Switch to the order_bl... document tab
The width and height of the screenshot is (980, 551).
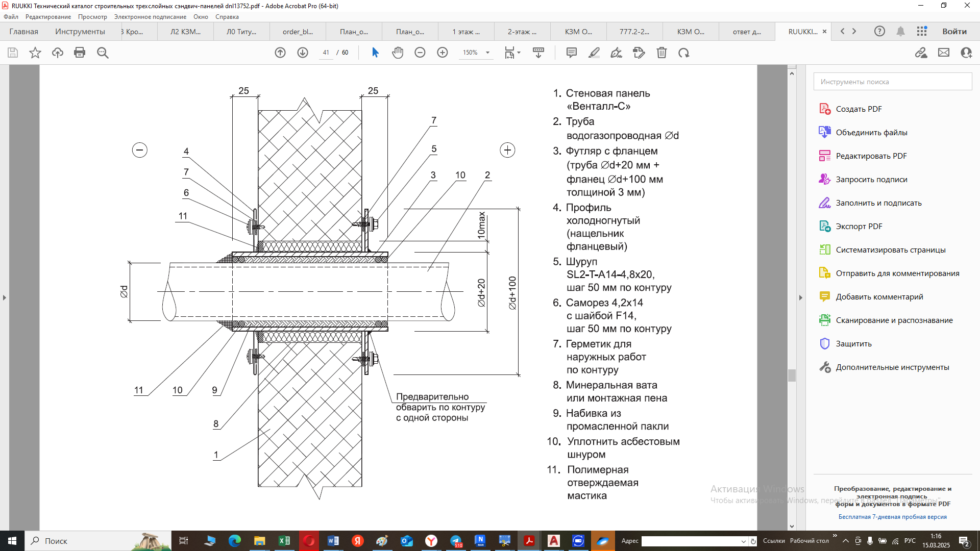coord(298,32)
